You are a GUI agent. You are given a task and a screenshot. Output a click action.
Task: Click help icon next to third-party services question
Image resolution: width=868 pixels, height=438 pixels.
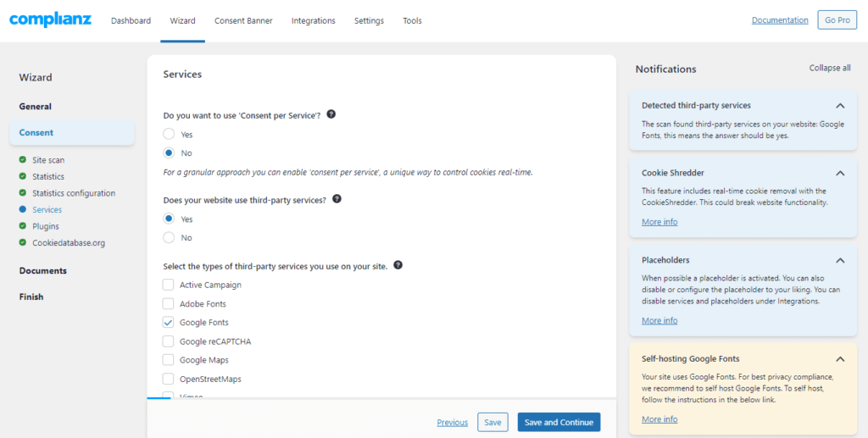pos(337,199)
